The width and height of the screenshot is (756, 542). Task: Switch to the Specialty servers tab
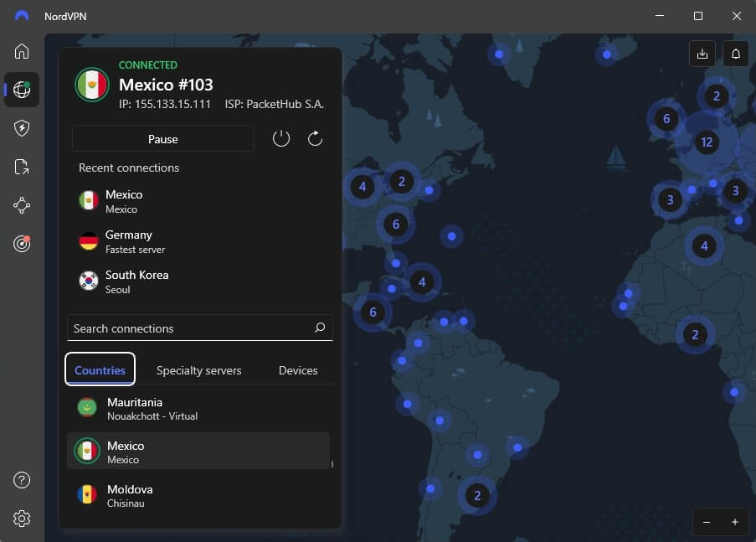coord(198,370)
